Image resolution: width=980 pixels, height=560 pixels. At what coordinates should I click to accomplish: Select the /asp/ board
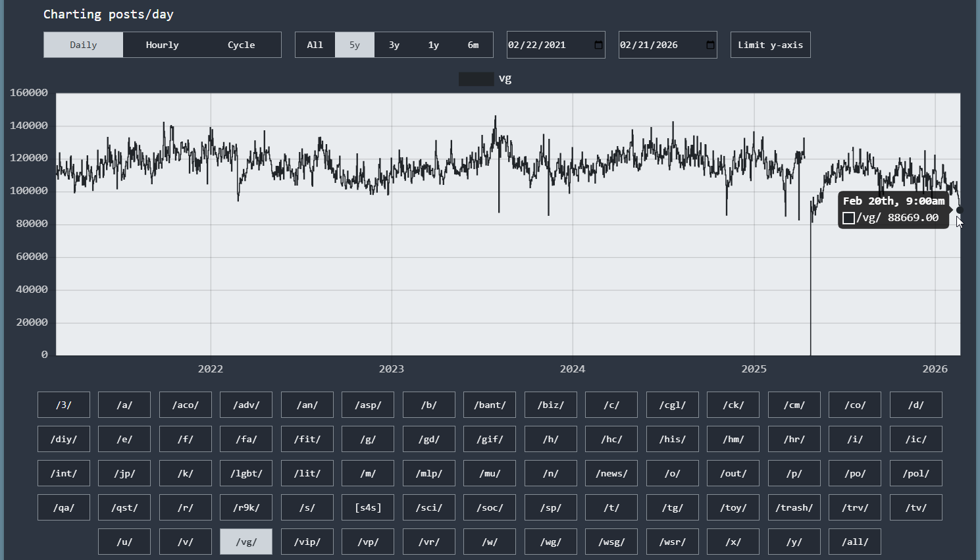368,405
